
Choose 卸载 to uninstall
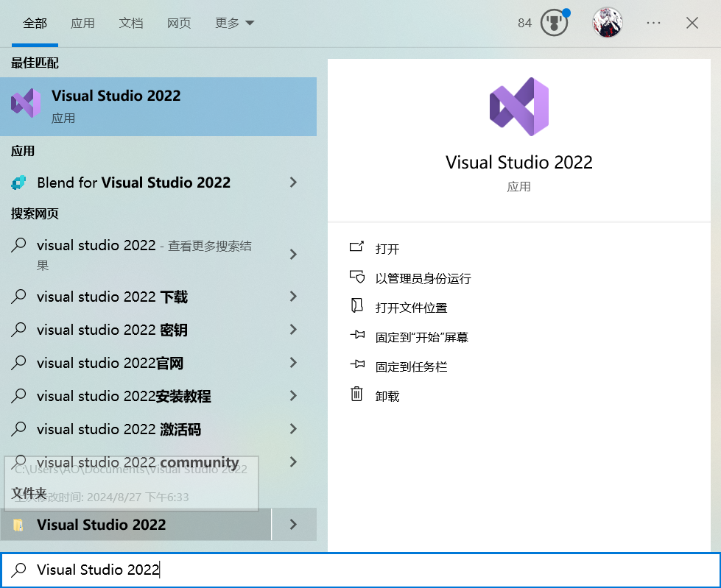point(387,396)
